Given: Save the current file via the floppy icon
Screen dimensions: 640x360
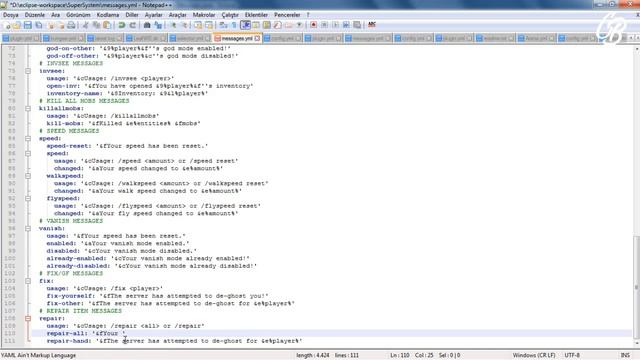Looking at the screenshot, I should coord(27,25).
